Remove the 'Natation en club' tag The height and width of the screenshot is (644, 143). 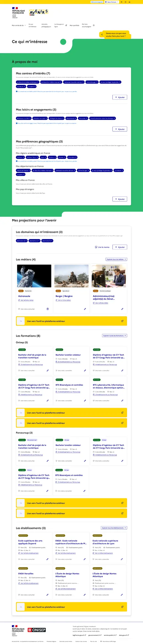(x=46, y=118)
